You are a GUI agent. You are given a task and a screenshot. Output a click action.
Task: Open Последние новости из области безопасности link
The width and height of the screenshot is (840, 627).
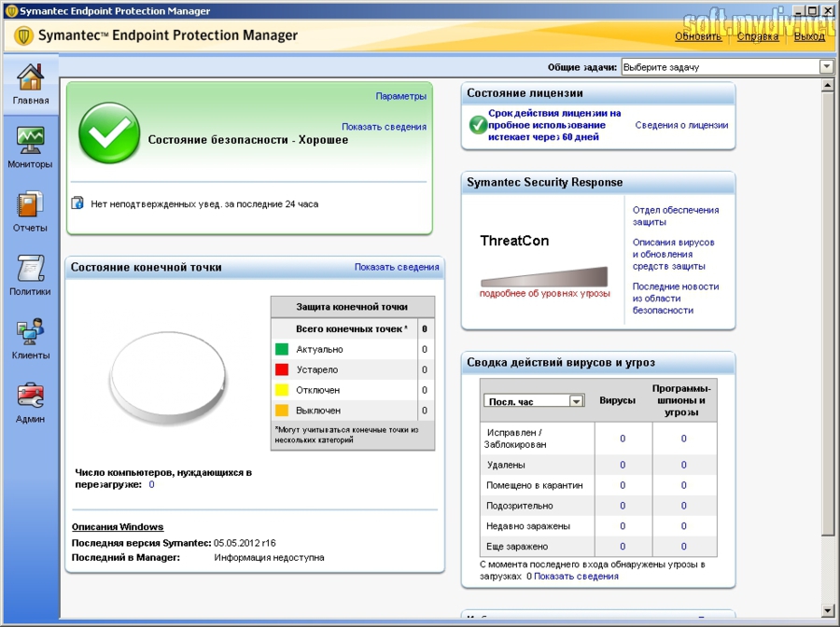pyautogui.click(x=676, y=299)
